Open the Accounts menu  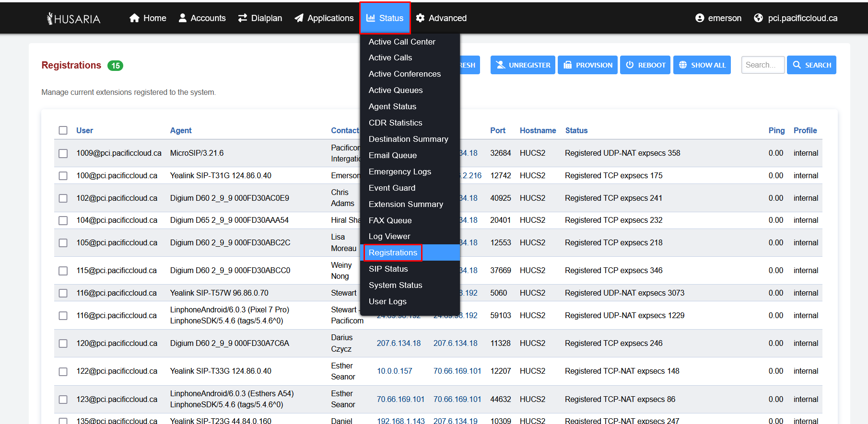pos(202,18)
